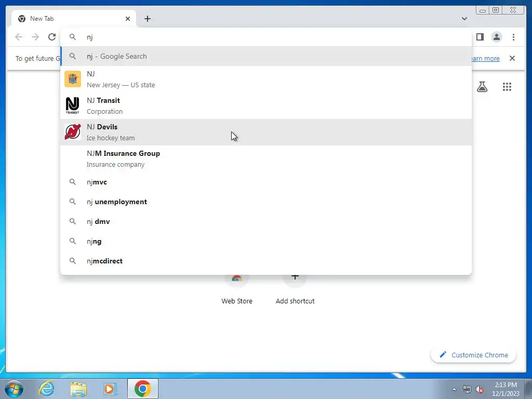Reload the page with the refresh icon
Viewport: 532px width, 399px height.
pyautogui.click(x=52, y=37)
